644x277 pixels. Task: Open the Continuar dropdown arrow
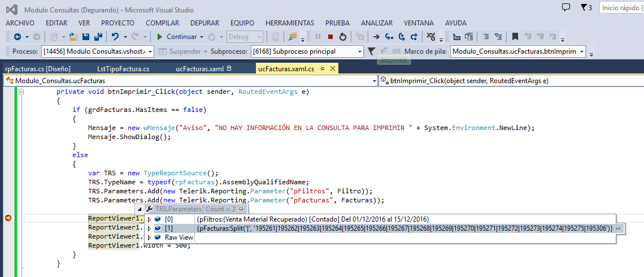click(202, 37)
